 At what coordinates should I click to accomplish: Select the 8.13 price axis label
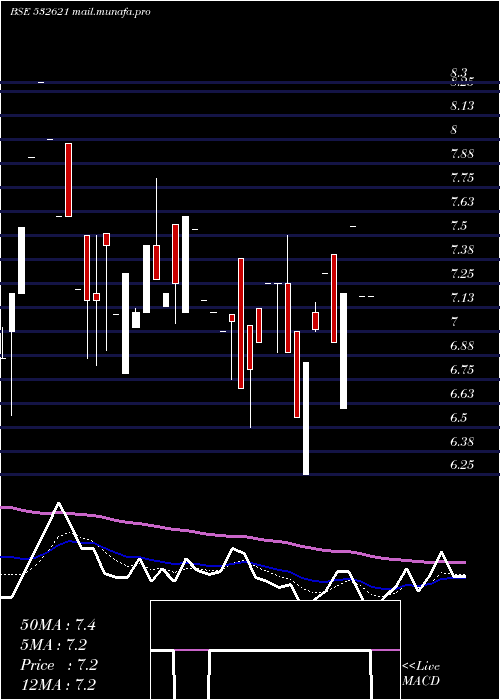tap(462, 106)
